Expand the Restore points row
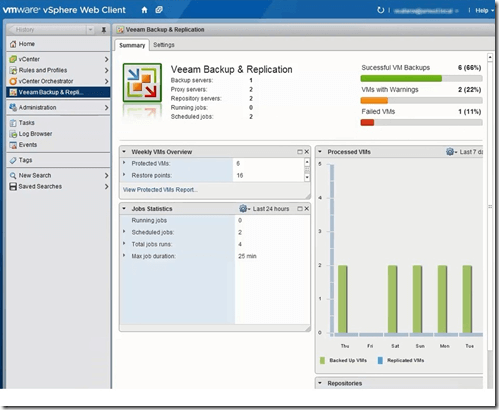 124,175
